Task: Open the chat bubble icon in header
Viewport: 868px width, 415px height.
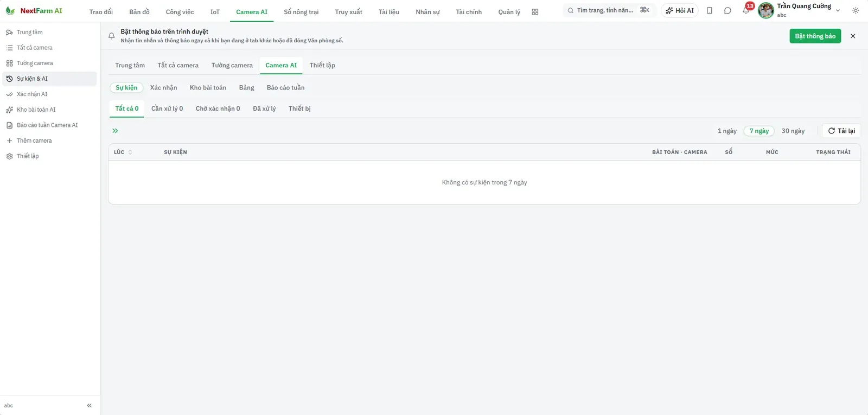Action: pos(727,10)
